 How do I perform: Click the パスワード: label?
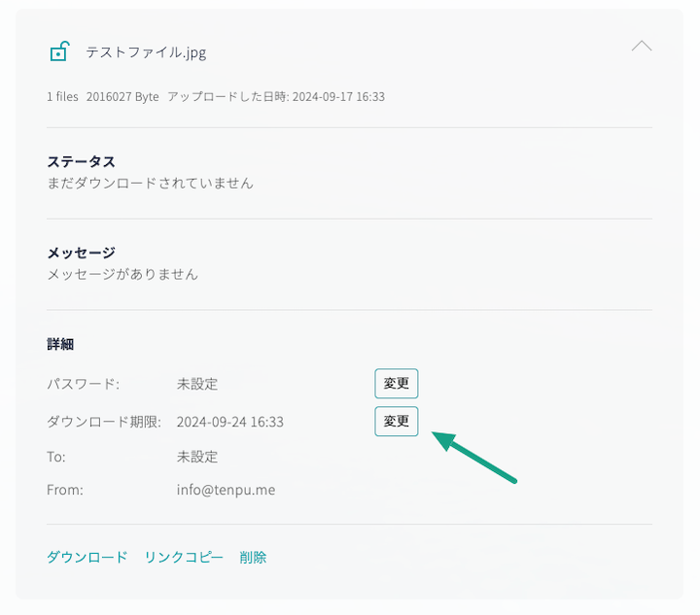[x=83, y=384]
